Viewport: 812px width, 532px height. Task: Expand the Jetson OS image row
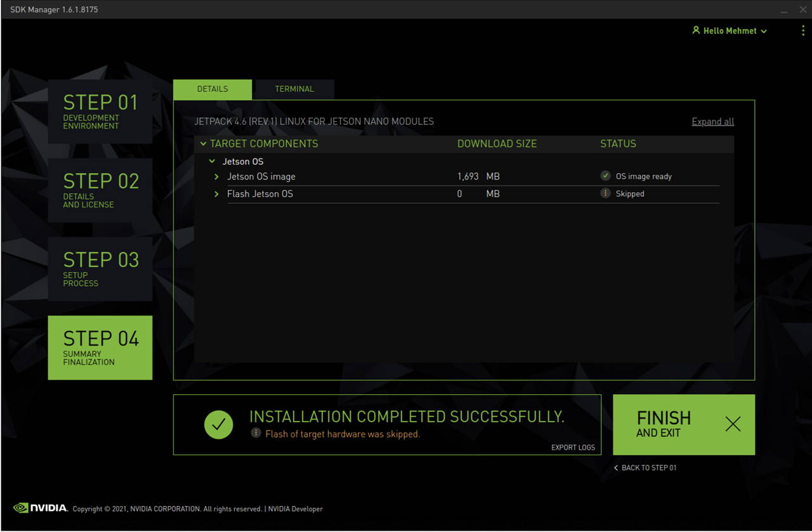[218, 176]
